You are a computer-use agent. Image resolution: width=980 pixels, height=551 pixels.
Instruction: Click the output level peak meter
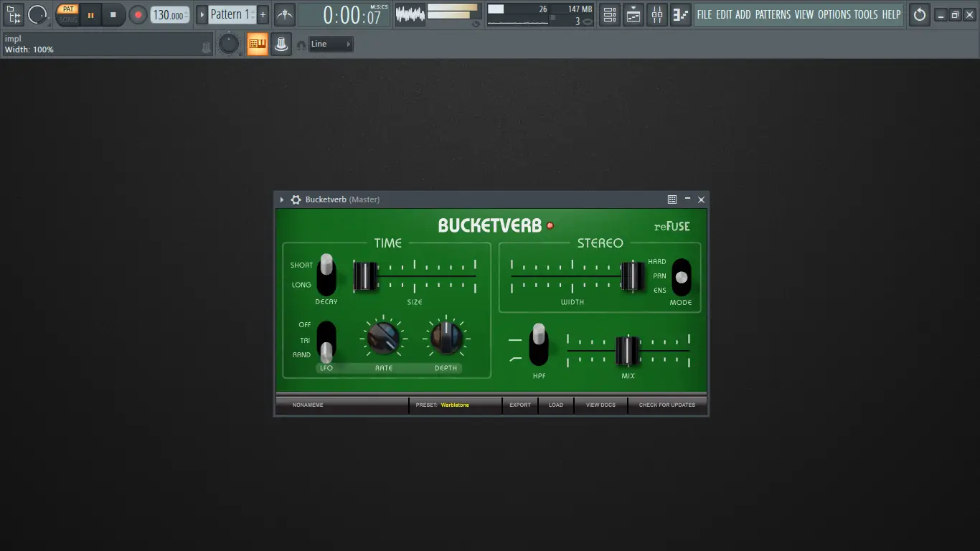click(453, 11)
